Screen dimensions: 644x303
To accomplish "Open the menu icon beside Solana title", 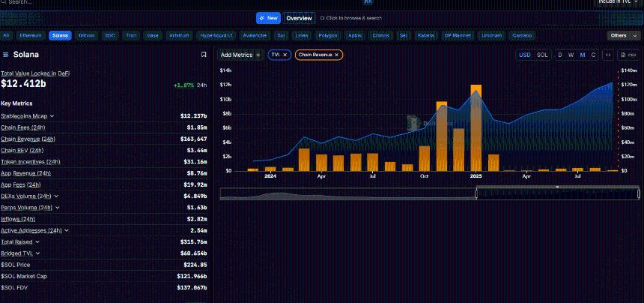I will 6,55.
